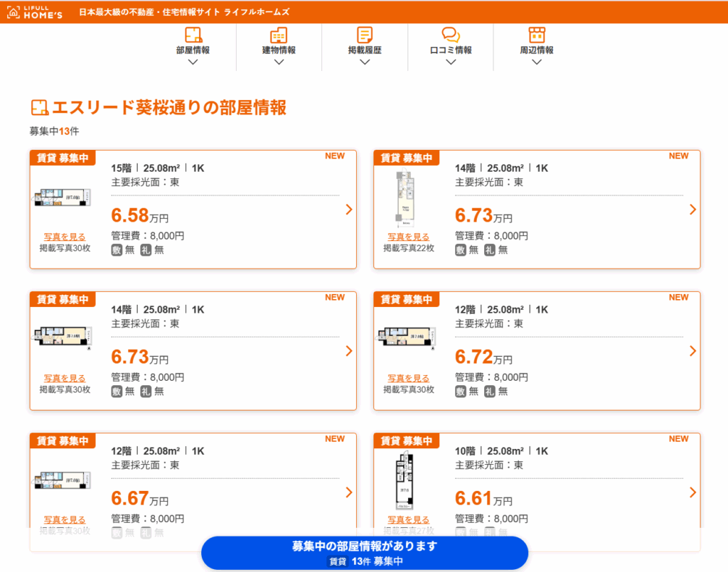Click 写真を見る on 6.58万円 listing
The height and width of the screenshot is (572, 728).
65,237
